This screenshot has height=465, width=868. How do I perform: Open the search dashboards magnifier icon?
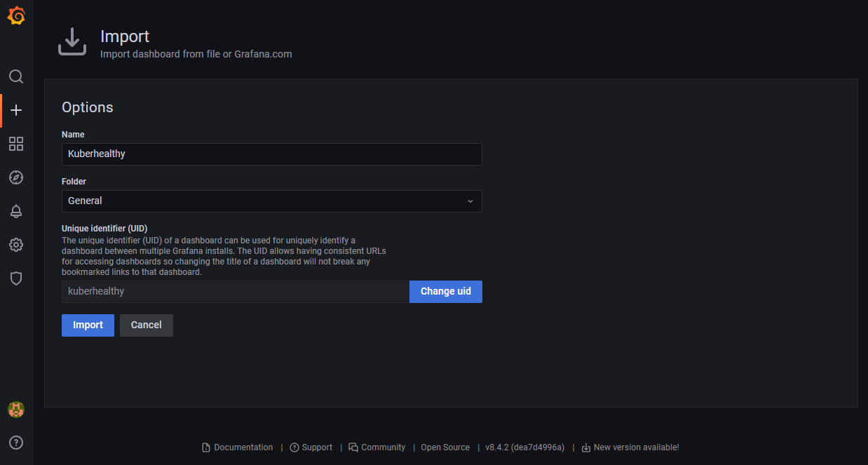tap(16, 76)
